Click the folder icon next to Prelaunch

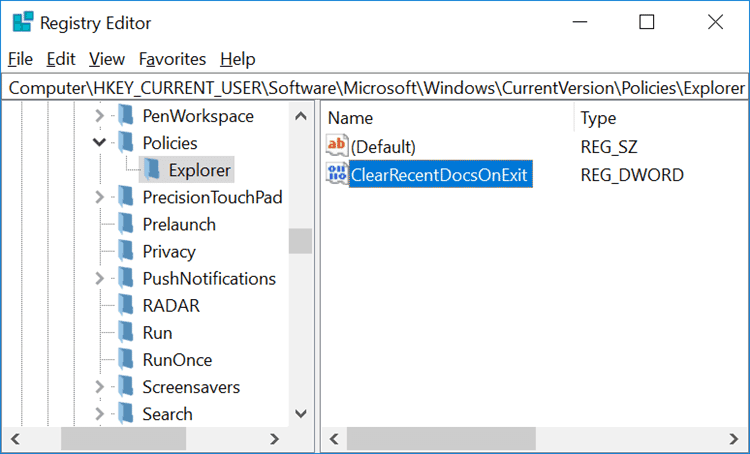[x=126, y=225]
